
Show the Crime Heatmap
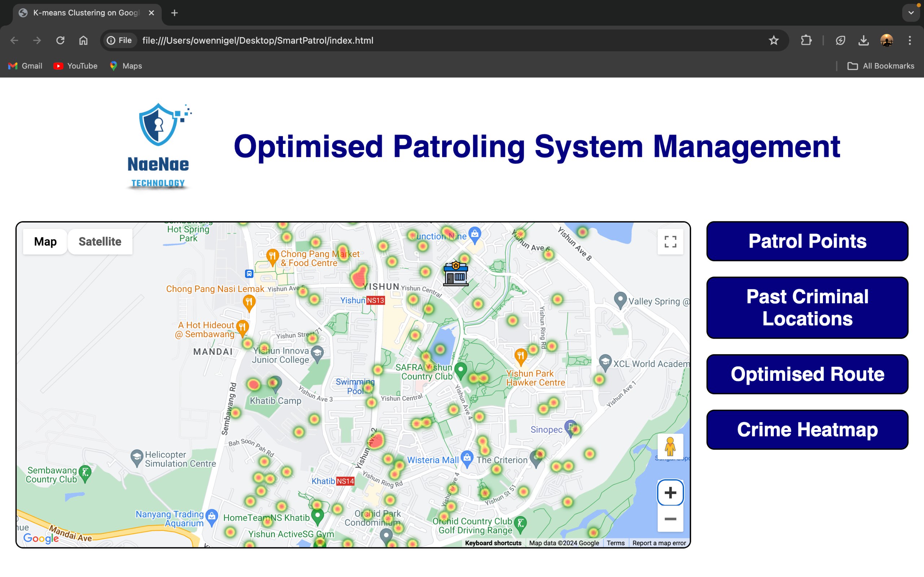(807, 430)
